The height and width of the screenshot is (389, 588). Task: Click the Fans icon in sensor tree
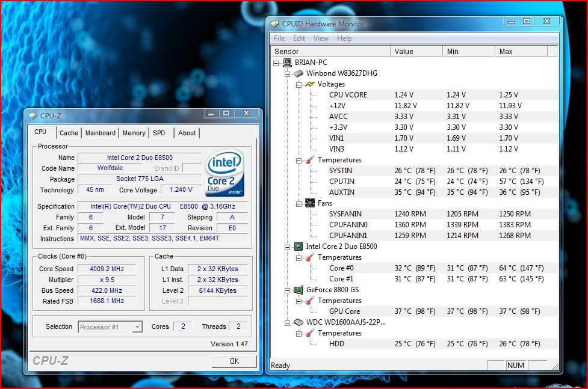(310, 203)
